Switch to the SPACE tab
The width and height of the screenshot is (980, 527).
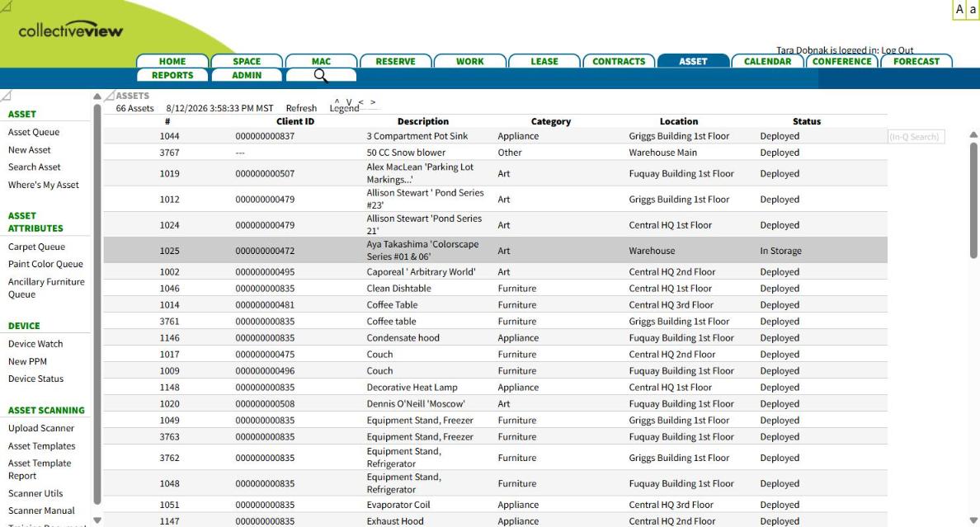(247, 61)
